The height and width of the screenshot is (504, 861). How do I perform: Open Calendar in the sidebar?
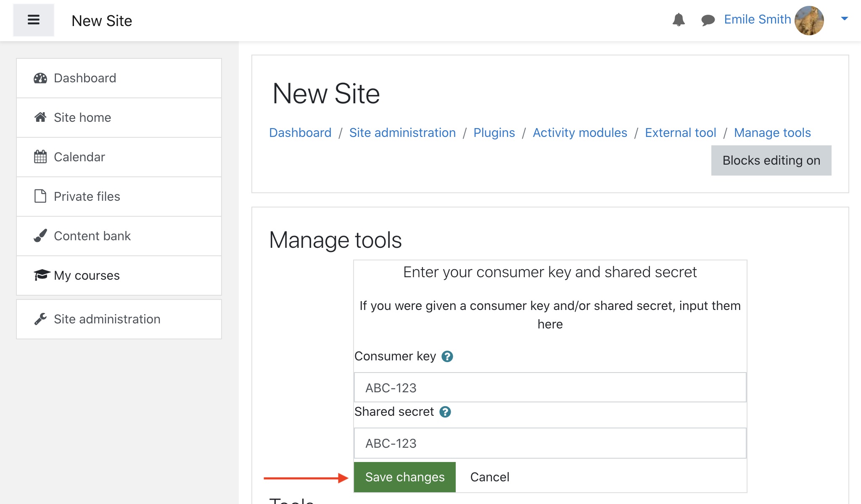(x=79, y=157)
